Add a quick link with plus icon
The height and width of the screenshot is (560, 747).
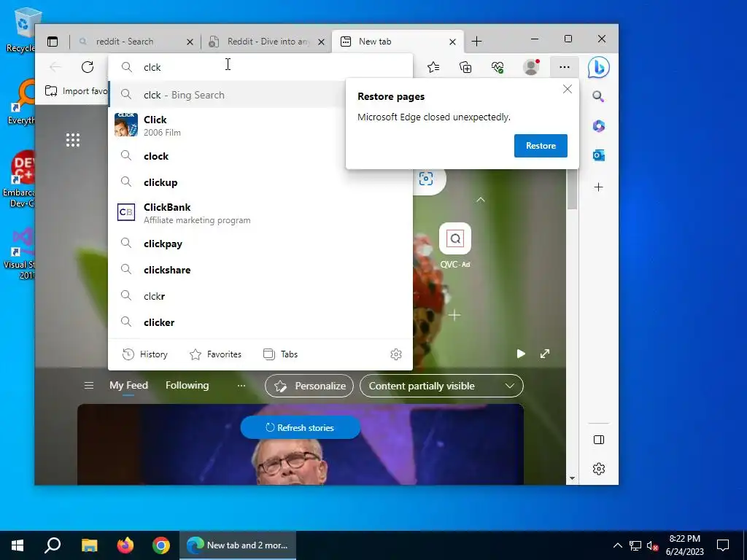point(454,315)
